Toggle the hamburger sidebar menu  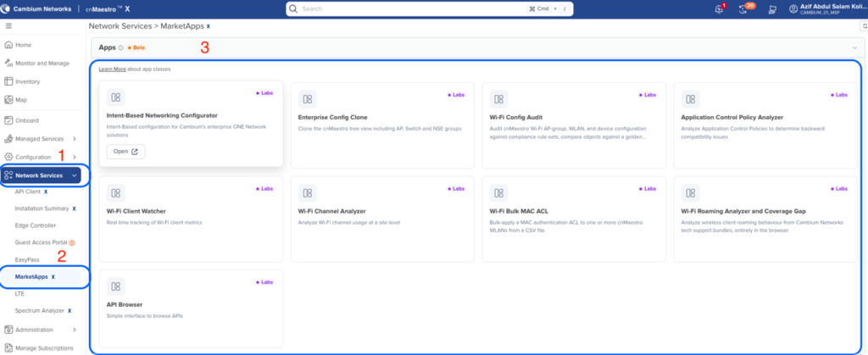coord(8,26)
